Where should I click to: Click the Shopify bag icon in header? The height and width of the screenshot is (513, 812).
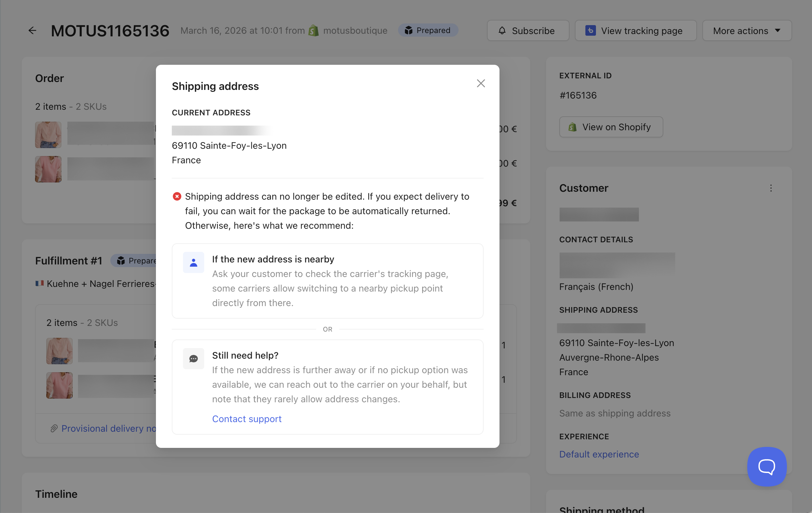coord(314,31)
